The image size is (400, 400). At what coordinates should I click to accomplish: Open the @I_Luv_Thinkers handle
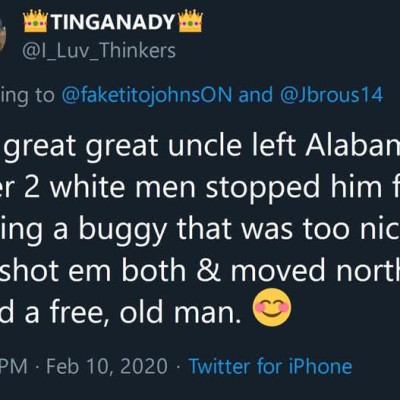click(99, 51)
